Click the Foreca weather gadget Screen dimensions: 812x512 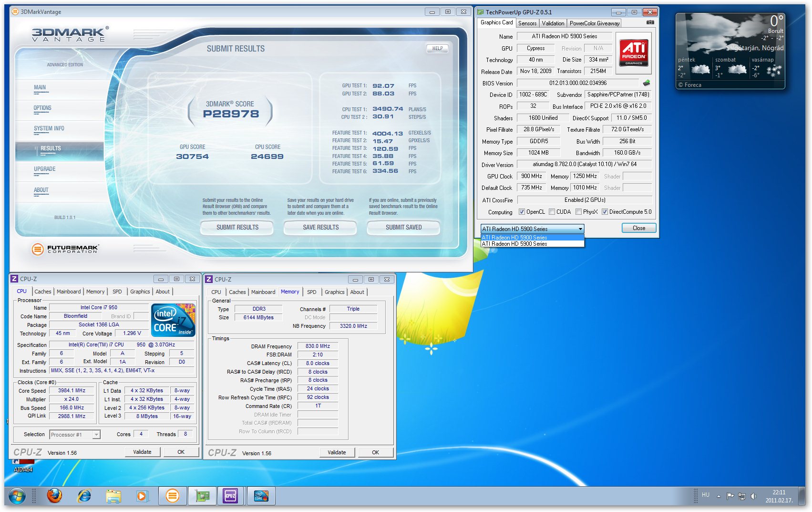coord(730,51)
